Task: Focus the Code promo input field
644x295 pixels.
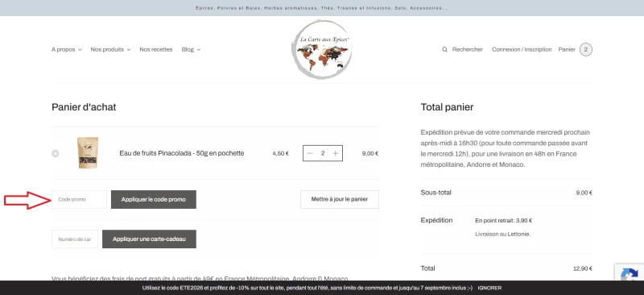Action: pyautogui.click(x=79, y=200)
